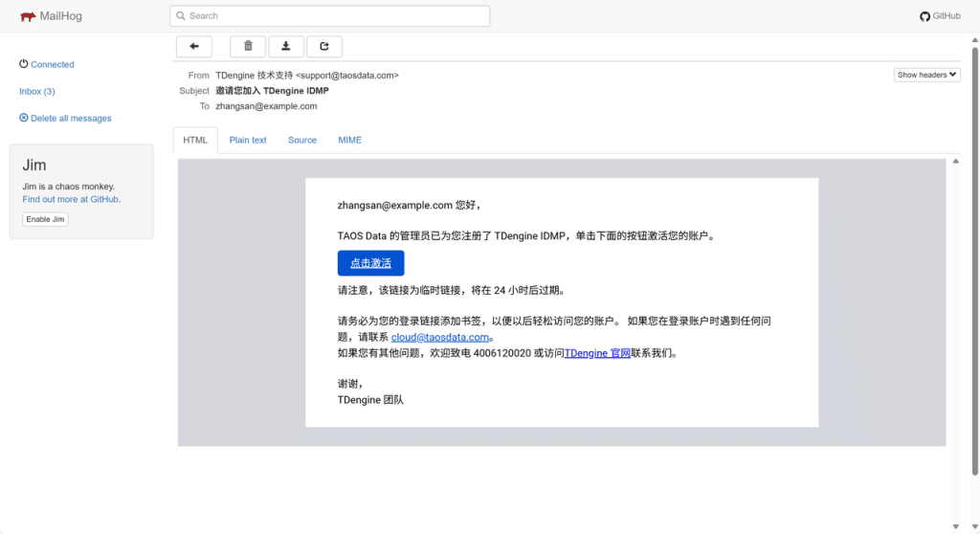This screenshot has width=980, height=534.
Task: Click the subject 邀请您加入 TDengine IDMP
Action: 272,91
